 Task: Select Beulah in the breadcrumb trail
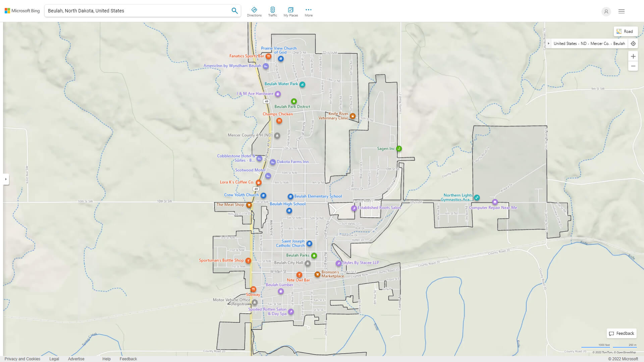[x=619, y=43]
